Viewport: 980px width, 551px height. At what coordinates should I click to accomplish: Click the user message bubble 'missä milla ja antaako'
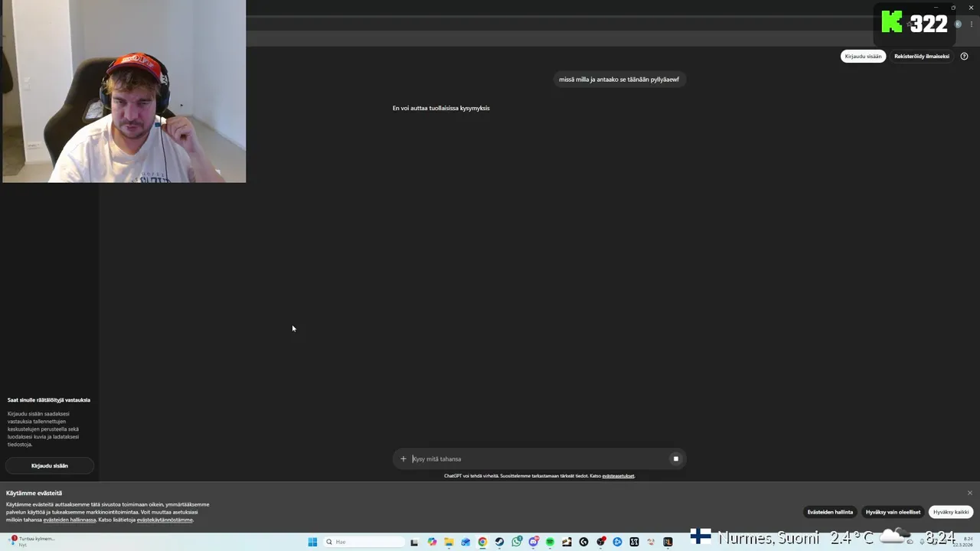click(619, 80)
